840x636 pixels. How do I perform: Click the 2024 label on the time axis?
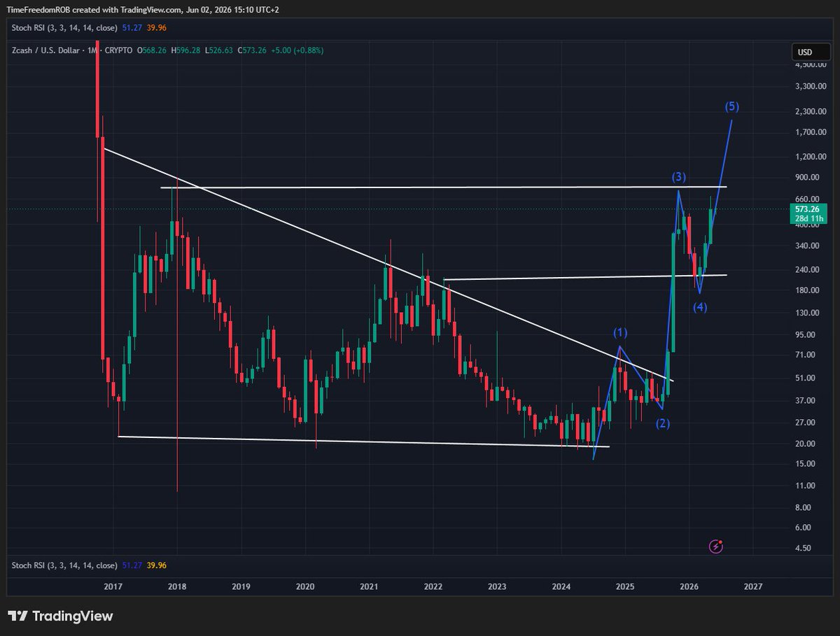pyautogui.click(x=561, y=586)
